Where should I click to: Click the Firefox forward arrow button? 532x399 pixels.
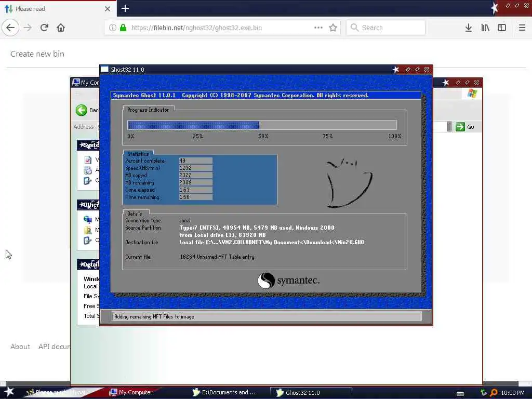(x=28, y=28)
